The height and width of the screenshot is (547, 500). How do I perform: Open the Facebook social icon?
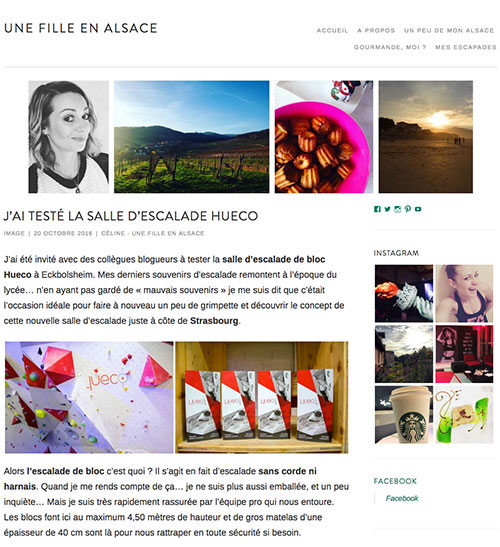pos(377,209)
